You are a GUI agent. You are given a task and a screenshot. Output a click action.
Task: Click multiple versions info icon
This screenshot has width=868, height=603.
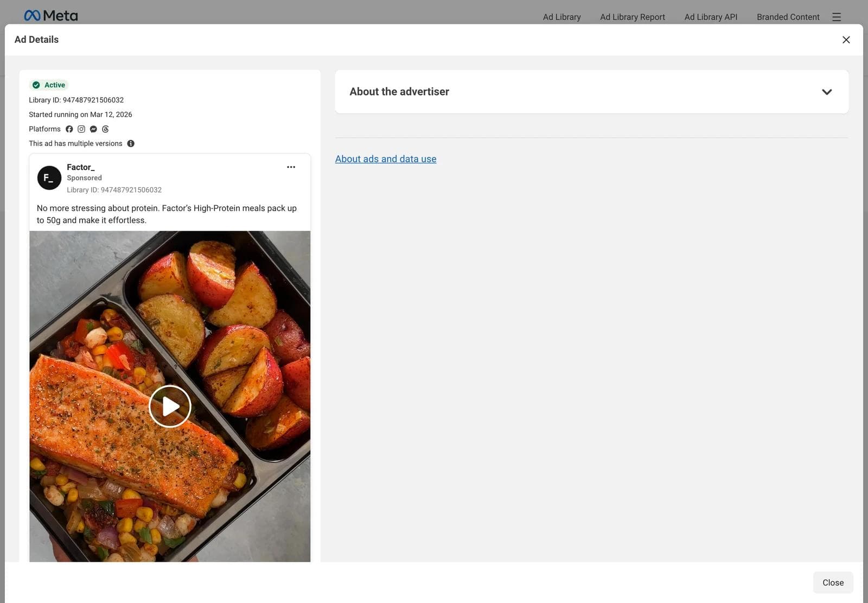pyautogui.click(x=131, y=143)
